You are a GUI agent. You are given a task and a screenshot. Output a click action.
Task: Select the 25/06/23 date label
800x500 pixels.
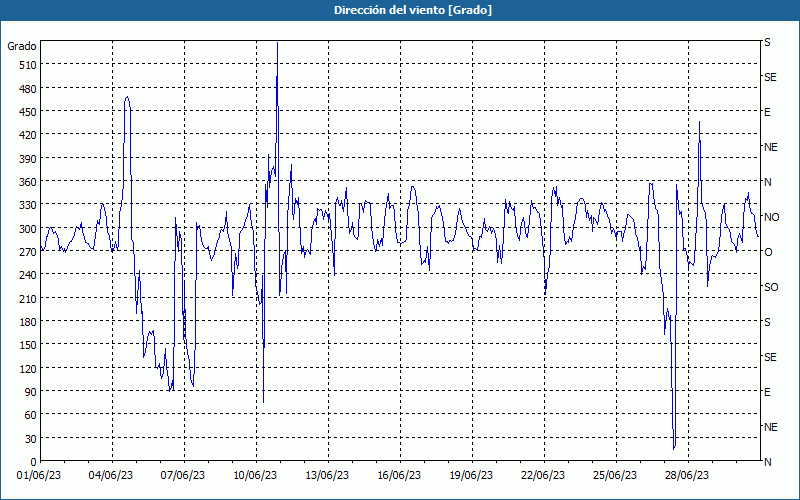pos(615,476)
